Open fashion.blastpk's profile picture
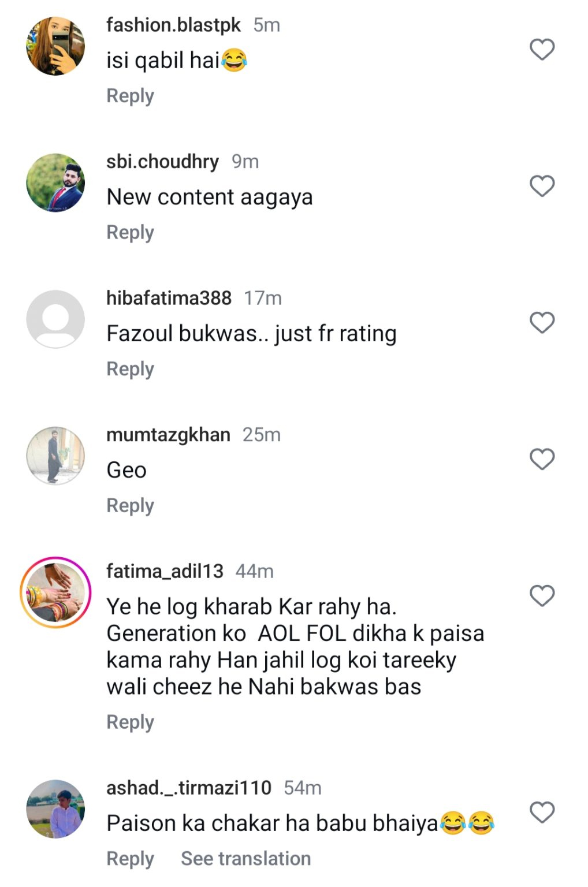 pos(55,46)
